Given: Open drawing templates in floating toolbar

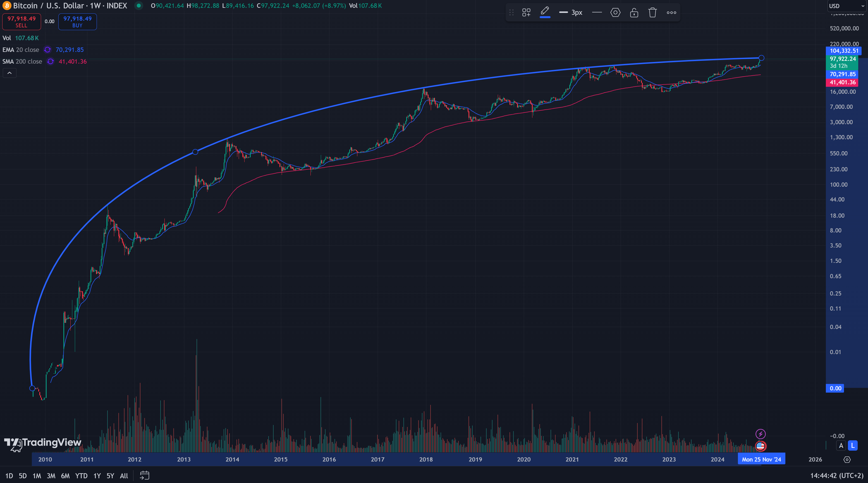Looking at the screenshot, I should (x=526, y=13).
